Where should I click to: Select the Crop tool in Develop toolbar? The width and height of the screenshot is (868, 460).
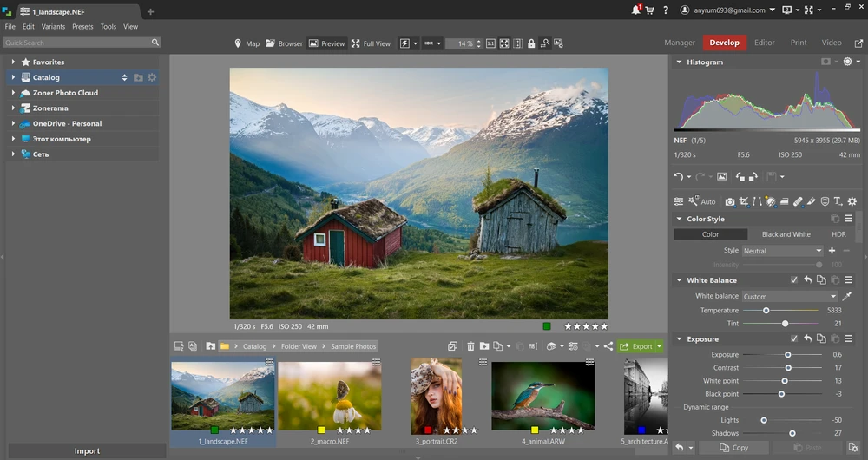[744, 201]
